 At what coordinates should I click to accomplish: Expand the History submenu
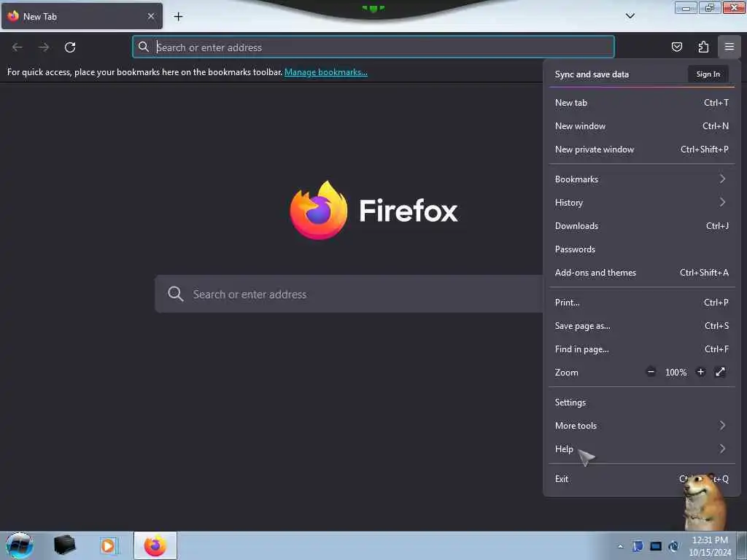(x=642, y=203)
